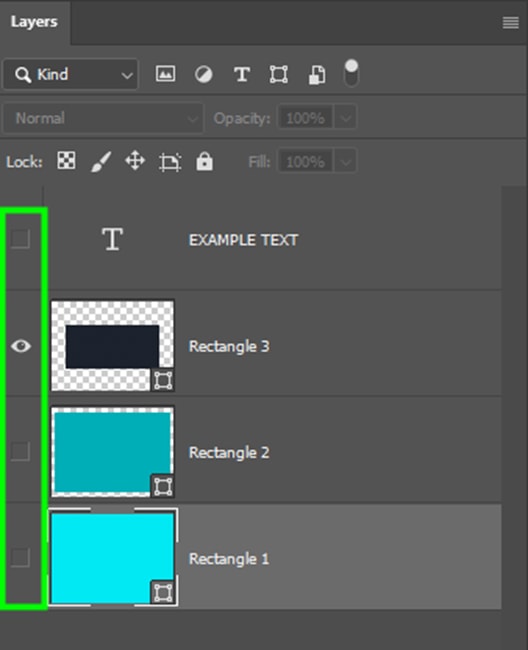Open the Normal blend mode dropdown
The image size is (528, 650).
103,118
